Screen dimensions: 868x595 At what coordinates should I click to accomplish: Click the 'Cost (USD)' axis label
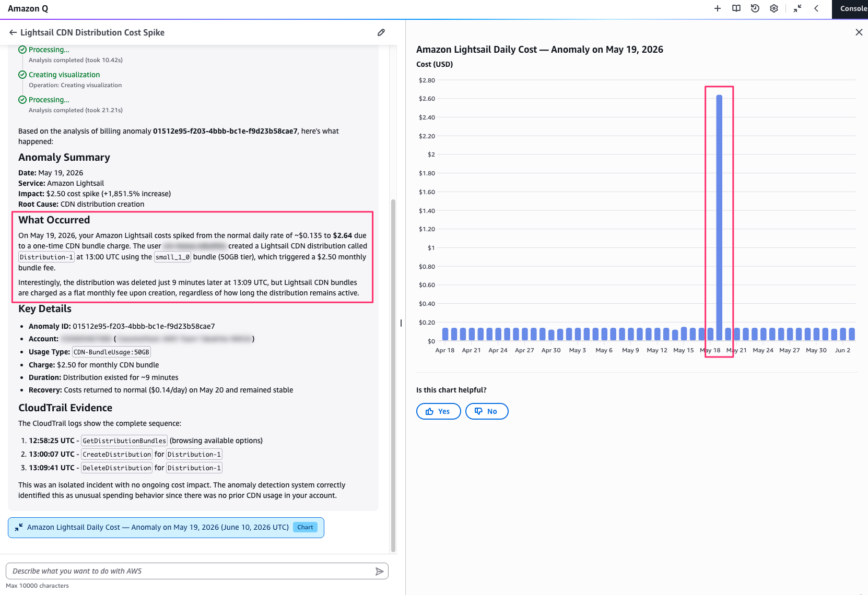click(x=435, y=64)
